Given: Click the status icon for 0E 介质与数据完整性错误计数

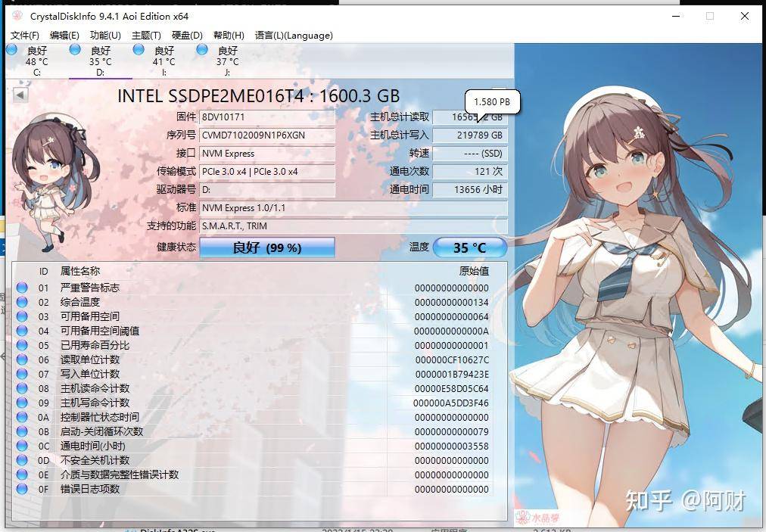Looking at the screenshot, I should tap(22, 474).
